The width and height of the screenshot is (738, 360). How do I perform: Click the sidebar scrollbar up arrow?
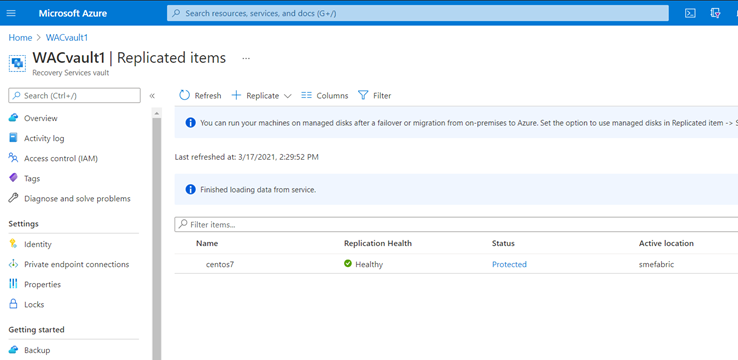[157, 113]
